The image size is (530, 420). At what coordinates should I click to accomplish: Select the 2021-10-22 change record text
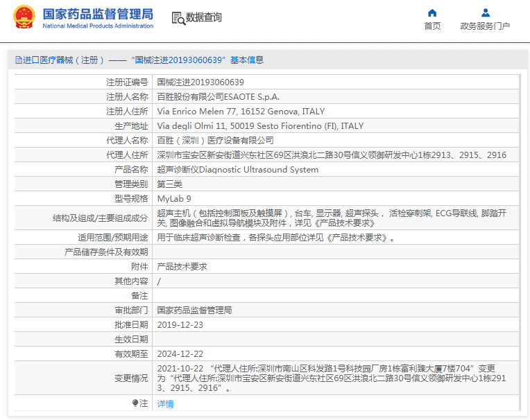click(332, 378)
